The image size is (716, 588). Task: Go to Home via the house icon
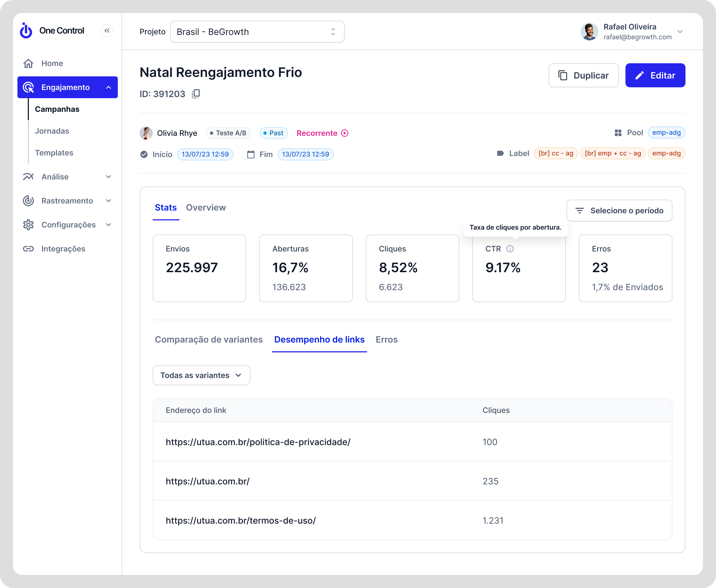point(28,63)
